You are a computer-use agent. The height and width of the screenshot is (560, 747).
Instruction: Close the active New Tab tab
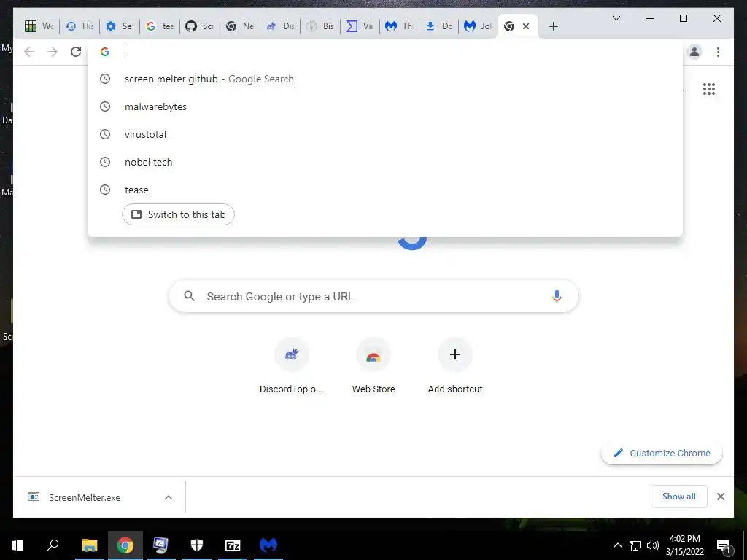[526, 26]
